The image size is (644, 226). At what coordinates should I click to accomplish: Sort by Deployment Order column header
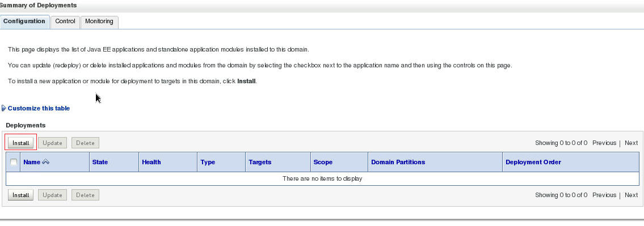(x=533, y=162)
